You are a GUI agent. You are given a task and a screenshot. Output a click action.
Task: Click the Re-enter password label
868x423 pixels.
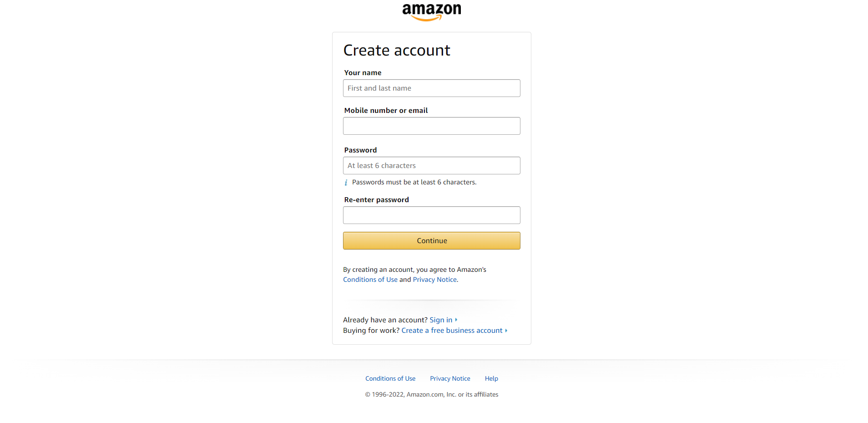coord(376,200)
